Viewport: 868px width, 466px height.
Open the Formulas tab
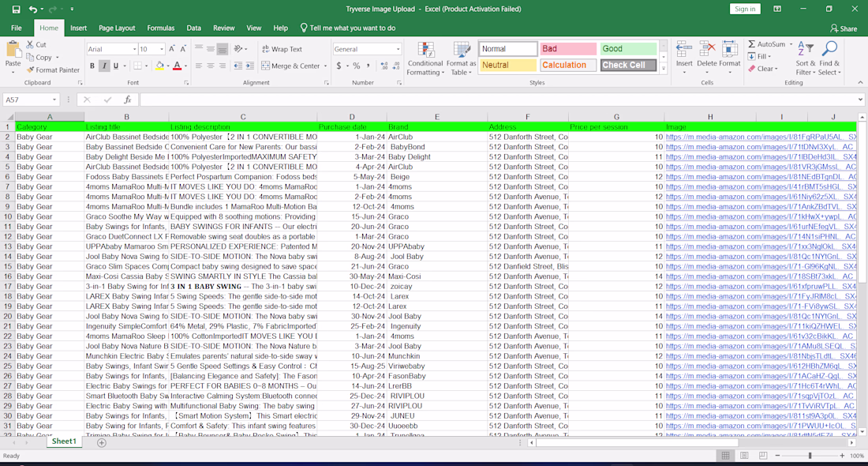click(x=160, y=28)
